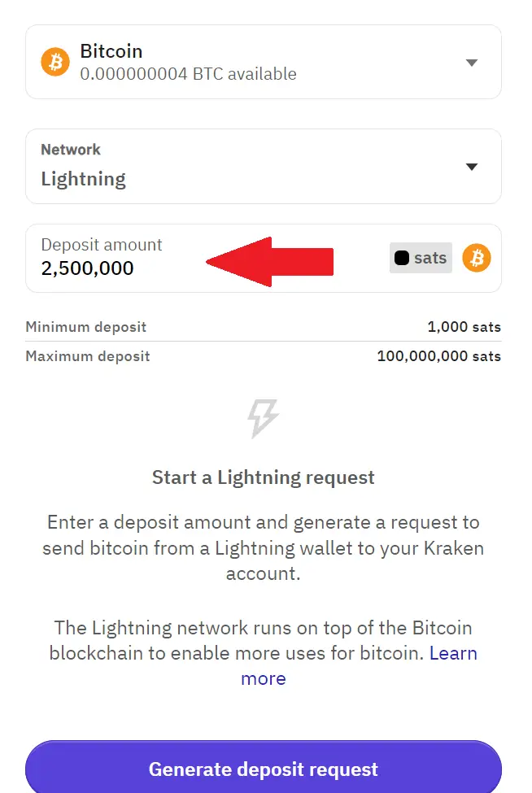
Task: Click the gray lightning bolt icon
Action: (x=264, y=419)
